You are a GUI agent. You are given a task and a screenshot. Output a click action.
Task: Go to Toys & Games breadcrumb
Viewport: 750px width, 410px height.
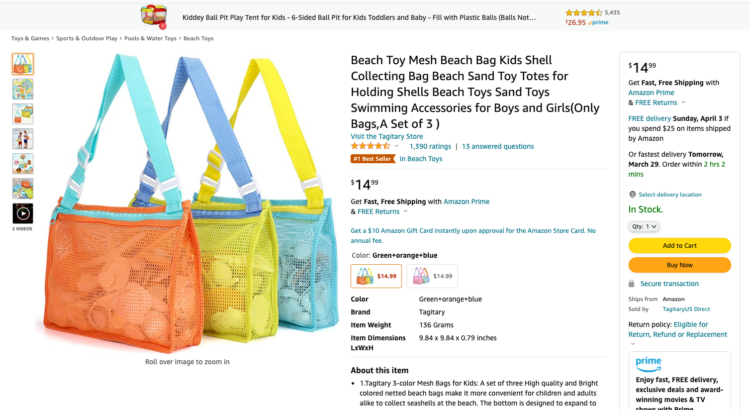(30, 38)
